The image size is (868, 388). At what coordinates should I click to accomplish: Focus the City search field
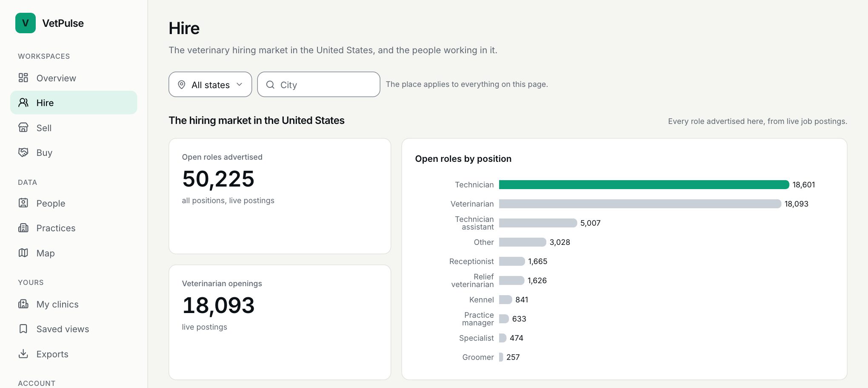click(x=319, y=84)
